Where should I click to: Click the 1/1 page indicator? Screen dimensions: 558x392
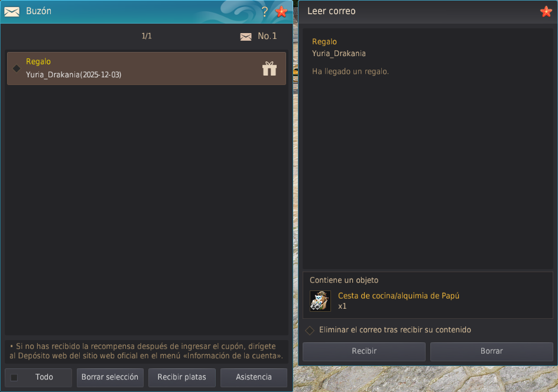[147, 37]
